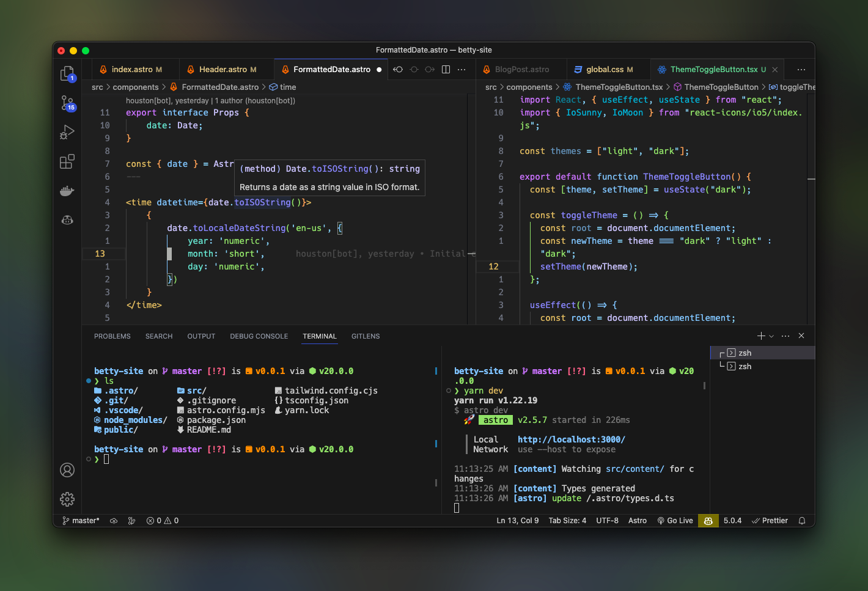
Task: Switch to the GITLENS panel tab
Action: pyautogui.click(x=366, y=336)
